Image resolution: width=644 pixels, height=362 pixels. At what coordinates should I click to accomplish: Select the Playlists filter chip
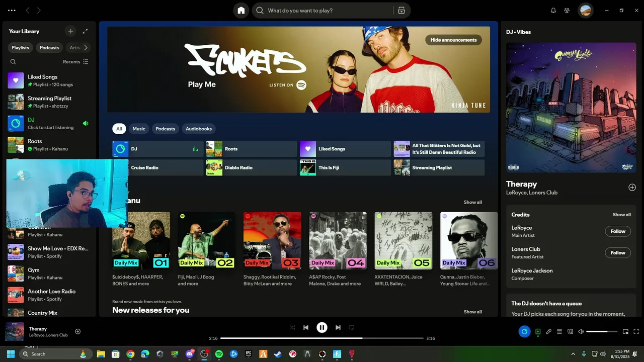[x=21, y=48]
